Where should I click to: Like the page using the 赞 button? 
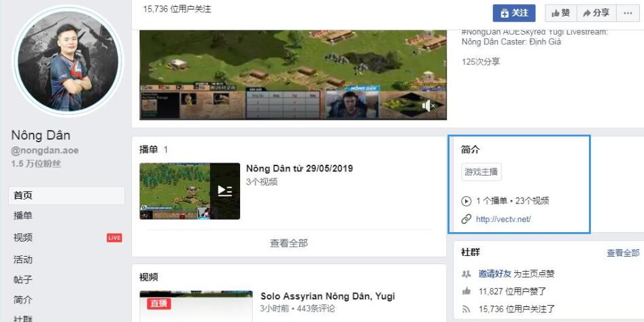560,13
